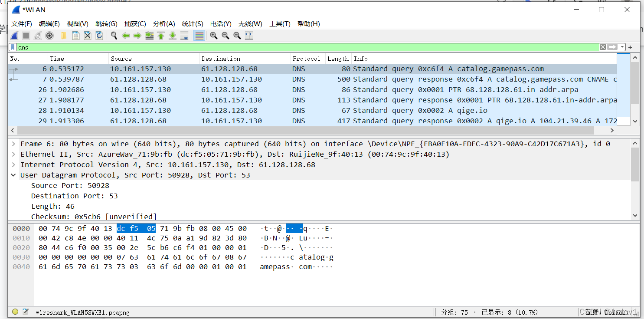Select the Destination Port: 53 field

click(x=75, y=196)
